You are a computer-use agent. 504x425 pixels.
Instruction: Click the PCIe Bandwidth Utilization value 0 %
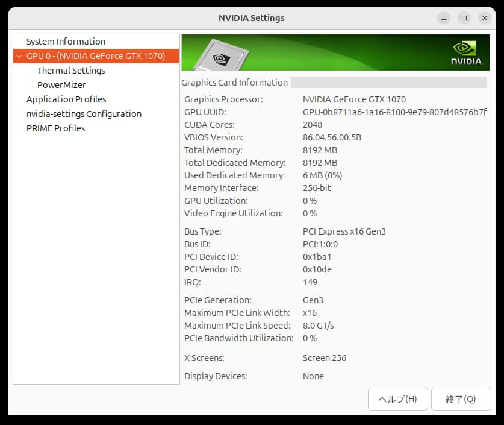coord(310,338)
